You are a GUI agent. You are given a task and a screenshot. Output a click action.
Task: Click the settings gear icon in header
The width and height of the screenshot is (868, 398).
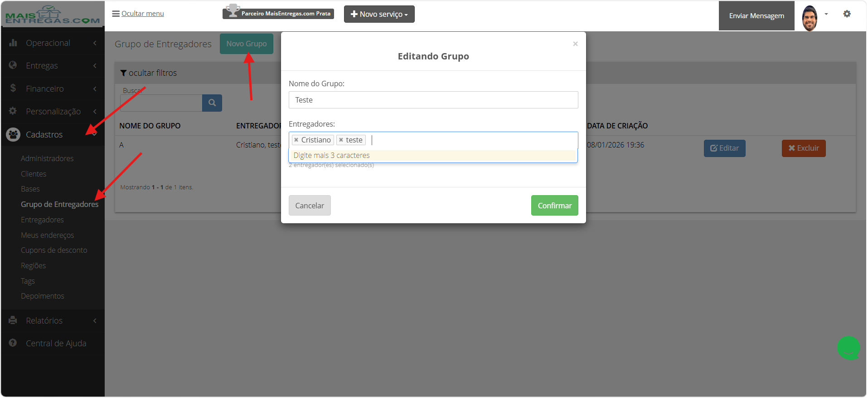coord(847,14)
